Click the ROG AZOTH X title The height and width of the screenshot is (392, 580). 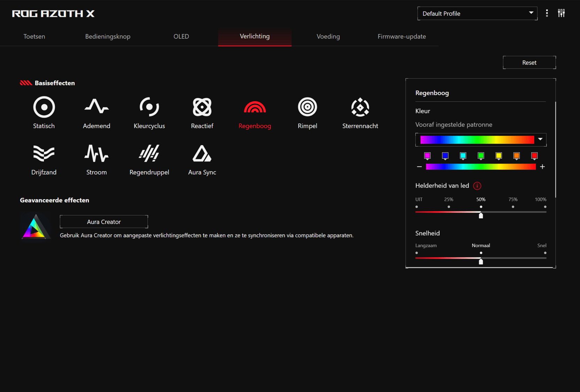[53, 14]
